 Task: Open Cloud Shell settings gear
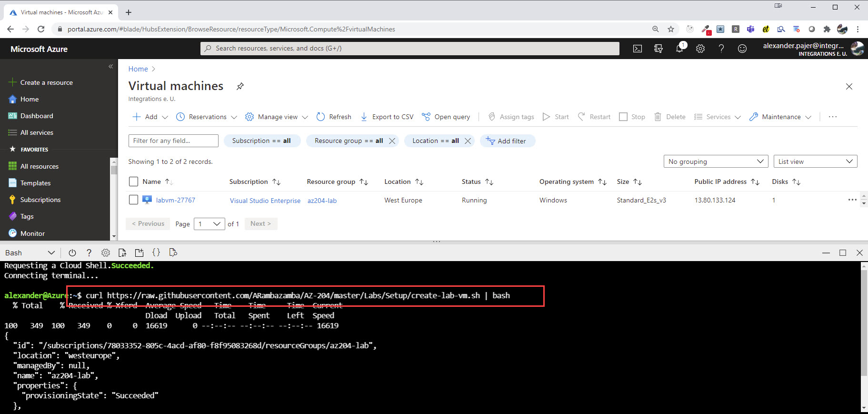tap(106, 253)
